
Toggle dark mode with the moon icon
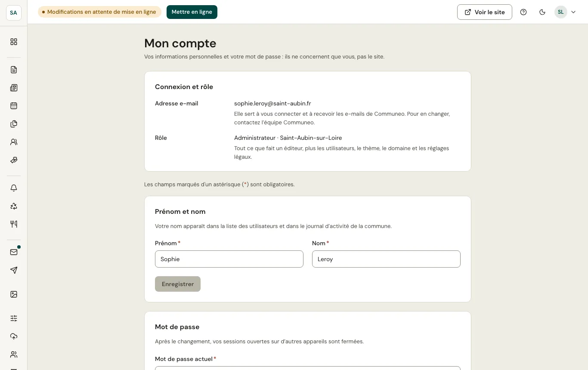click(542, 12)
